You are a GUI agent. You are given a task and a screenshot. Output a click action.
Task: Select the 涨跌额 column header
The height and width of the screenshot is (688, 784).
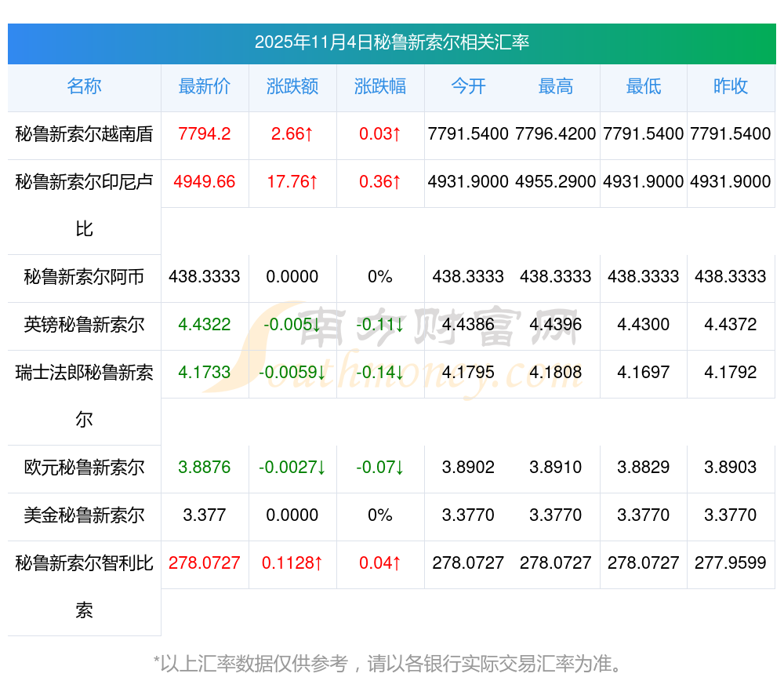(x=292, y=86)
